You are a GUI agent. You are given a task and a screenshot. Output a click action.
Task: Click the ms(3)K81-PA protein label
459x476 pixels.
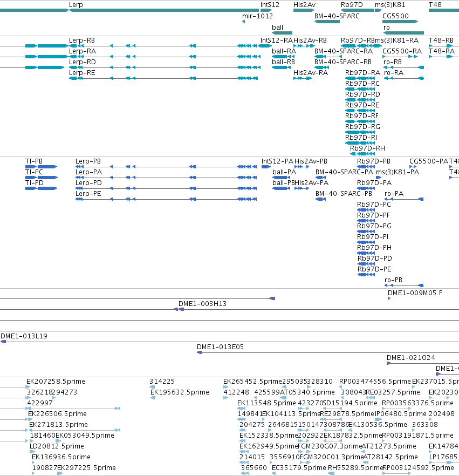tap(398, 172)
